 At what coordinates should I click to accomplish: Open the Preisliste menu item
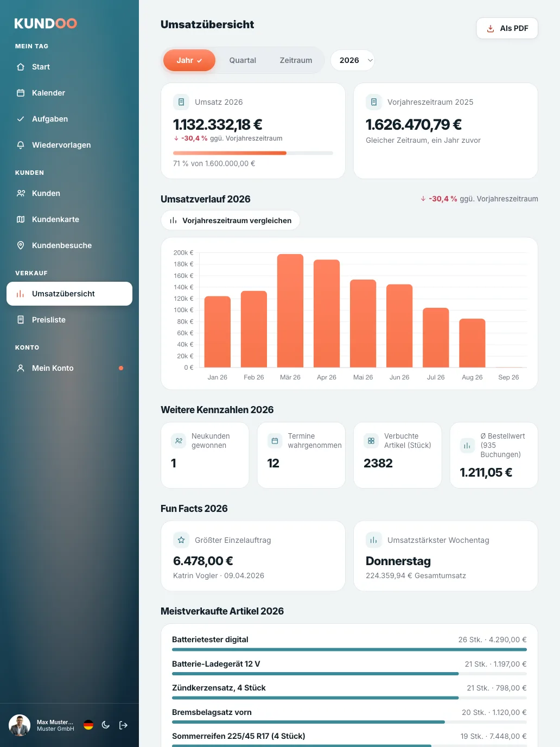pyautogui.click(x=69, y=320)
